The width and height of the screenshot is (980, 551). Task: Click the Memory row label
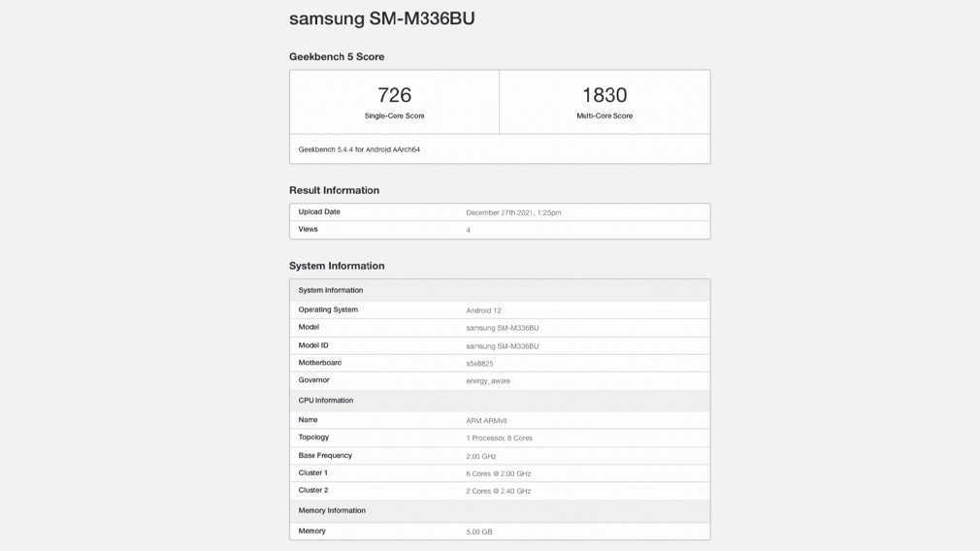(311, 531)
